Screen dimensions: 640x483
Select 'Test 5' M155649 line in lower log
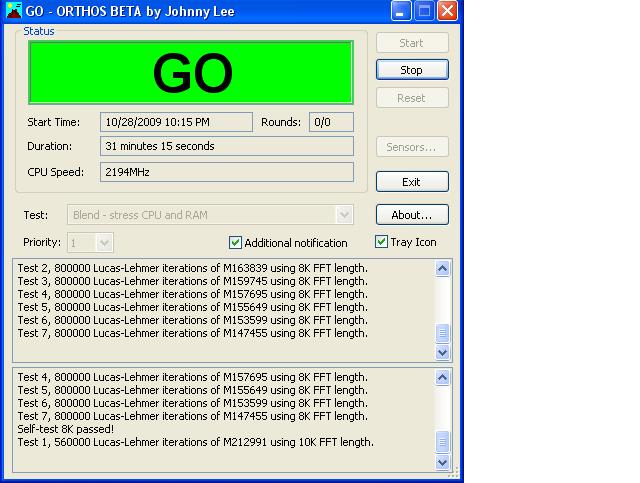(193, 390)
